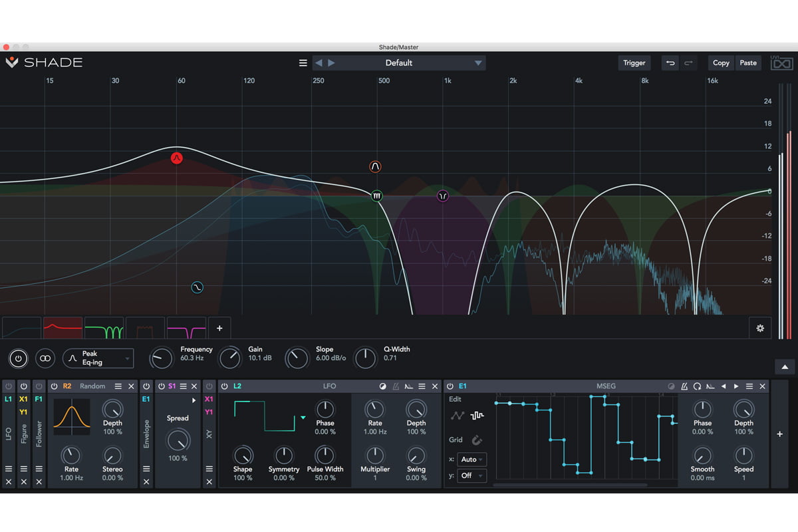Toggle power on collapsed F1 Follower
798x532 pixels.
tap(39, 386)
